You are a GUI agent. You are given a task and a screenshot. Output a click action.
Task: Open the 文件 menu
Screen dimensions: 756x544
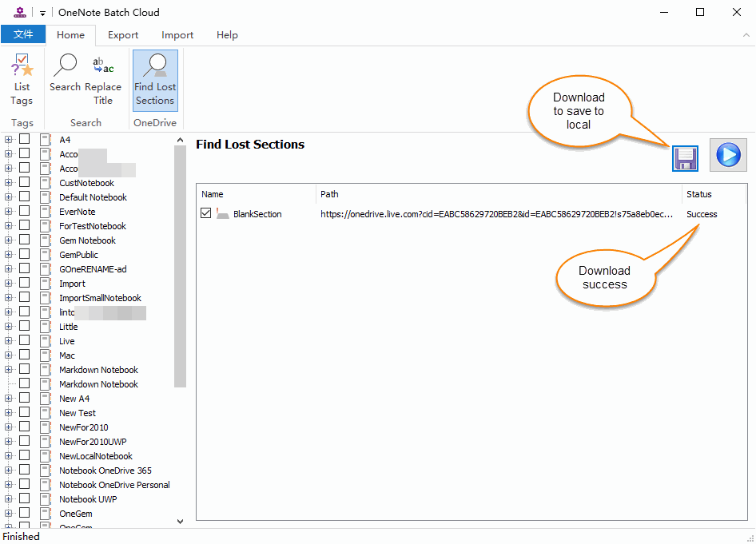click(23, 34)
